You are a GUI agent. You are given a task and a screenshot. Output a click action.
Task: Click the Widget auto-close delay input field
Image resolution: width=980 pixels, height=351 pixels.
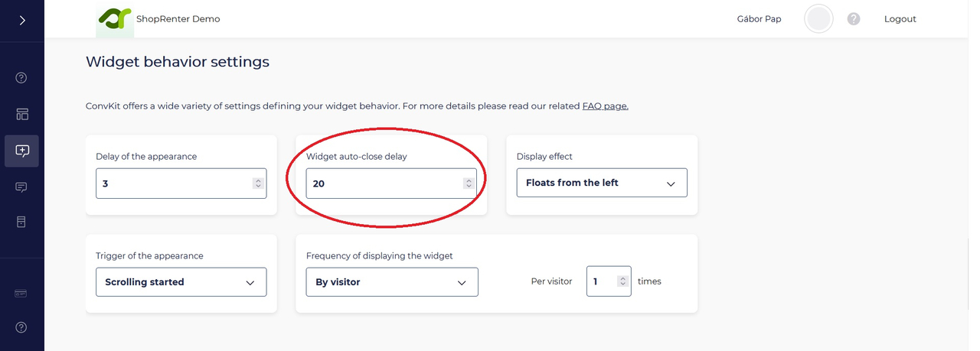tap(383, 184)
